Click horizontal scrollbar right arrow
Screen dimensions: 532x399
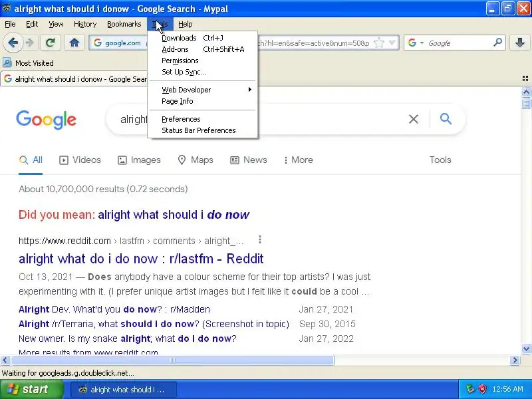click(515, 360)
